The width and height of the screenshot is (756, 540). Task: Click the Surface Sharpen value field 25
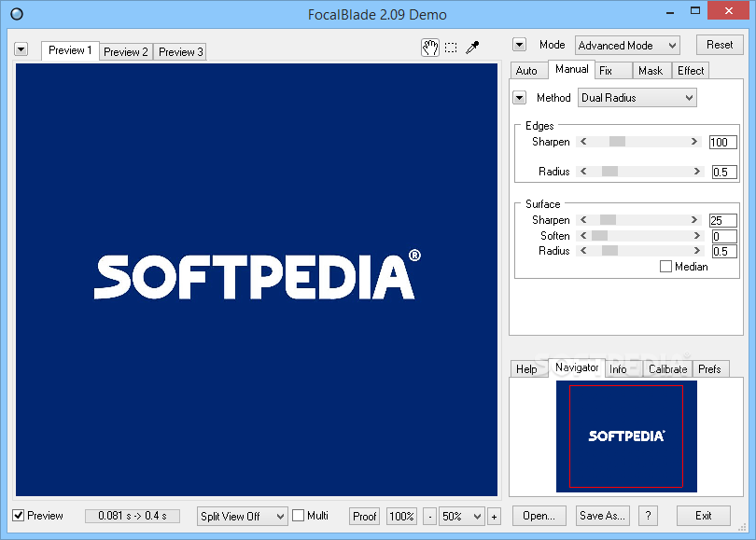(x=723, y=220)
